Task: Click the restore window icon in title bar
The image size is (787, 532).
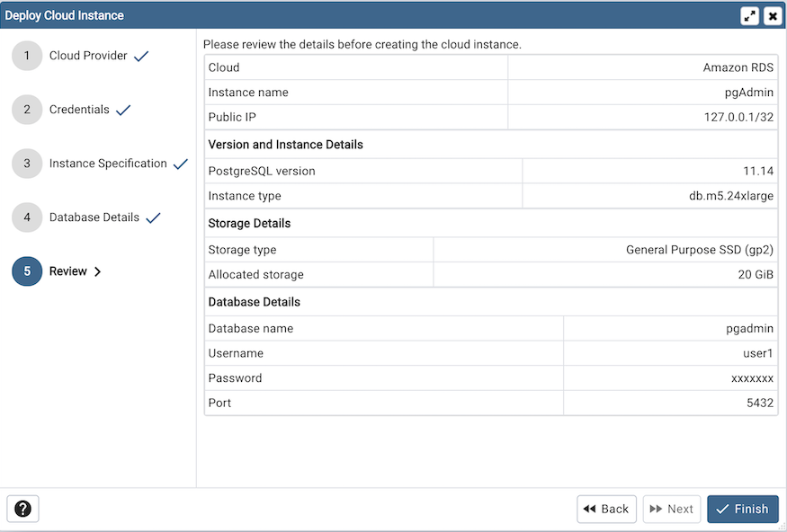Action: pos(751,15)
